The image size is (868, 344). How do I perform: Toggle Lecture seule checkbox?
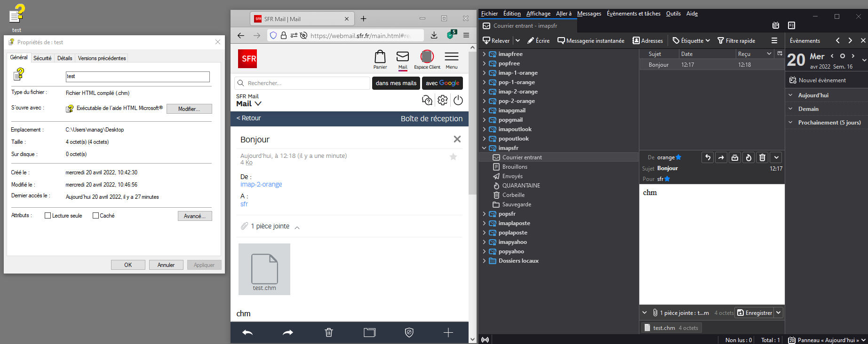(x=48, y=216)
